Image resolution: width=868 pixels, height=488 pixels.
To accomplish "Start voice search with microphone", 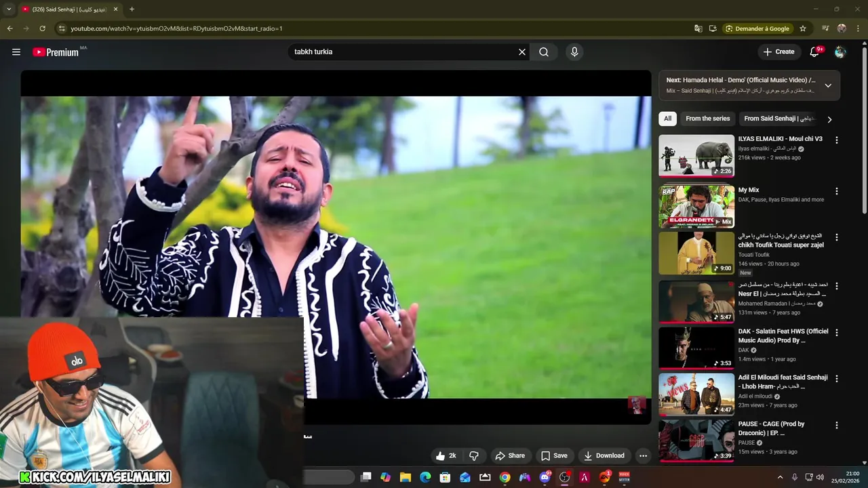I will (574, 52).
